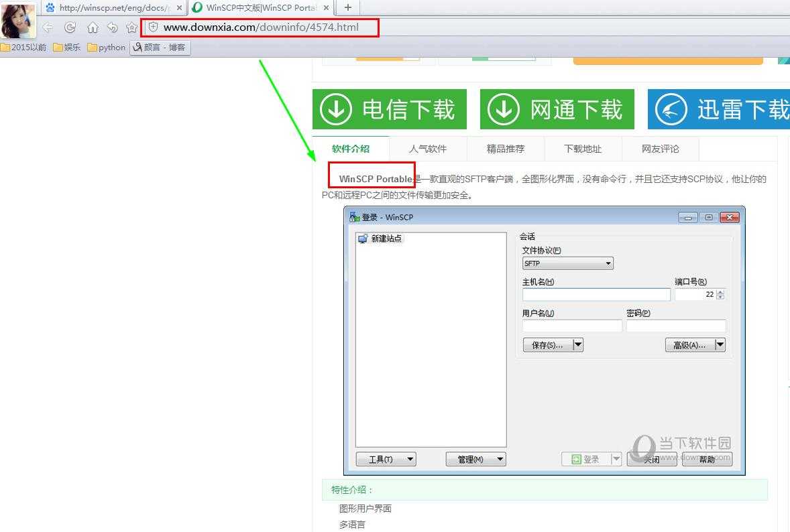Open the python bookmarks folder

pyautogui.click(x=107, y=48)
